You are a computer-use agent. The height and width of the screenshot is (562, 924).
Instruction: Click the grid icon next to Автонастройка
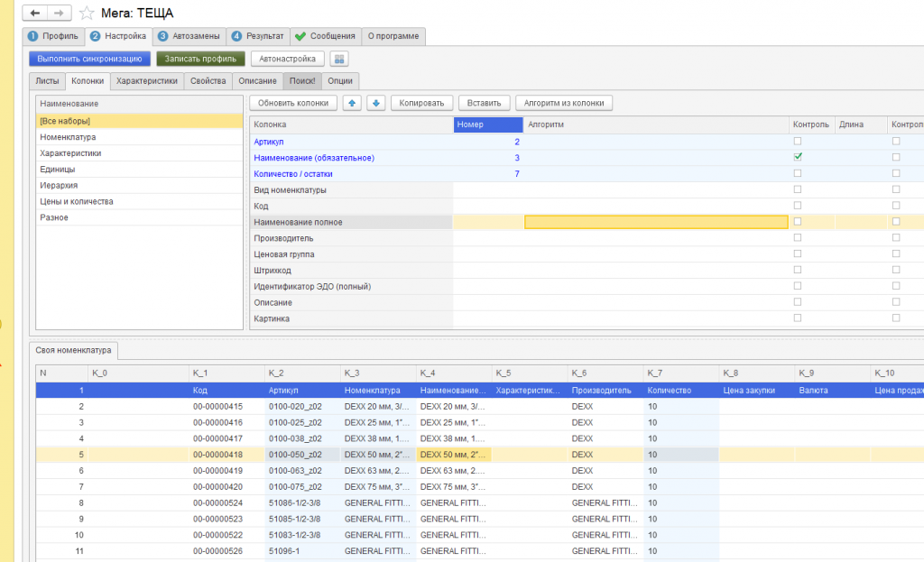(x=338, y=59)
